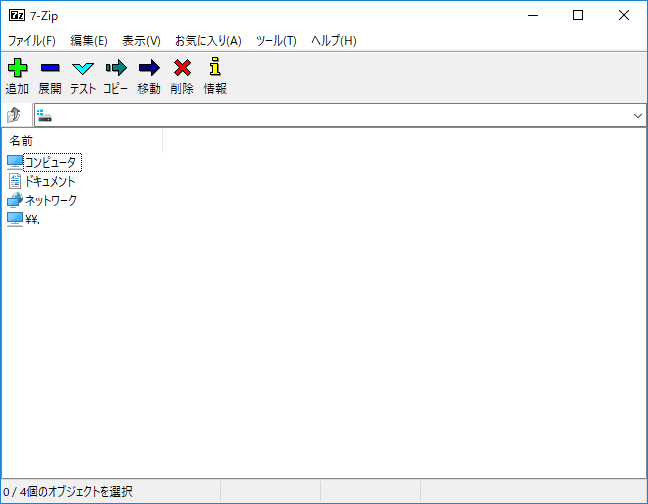Click the blue minus 展開 (Extract) icon
The height and width of the screenshot is (504, 648).
(x=50, y=68)
